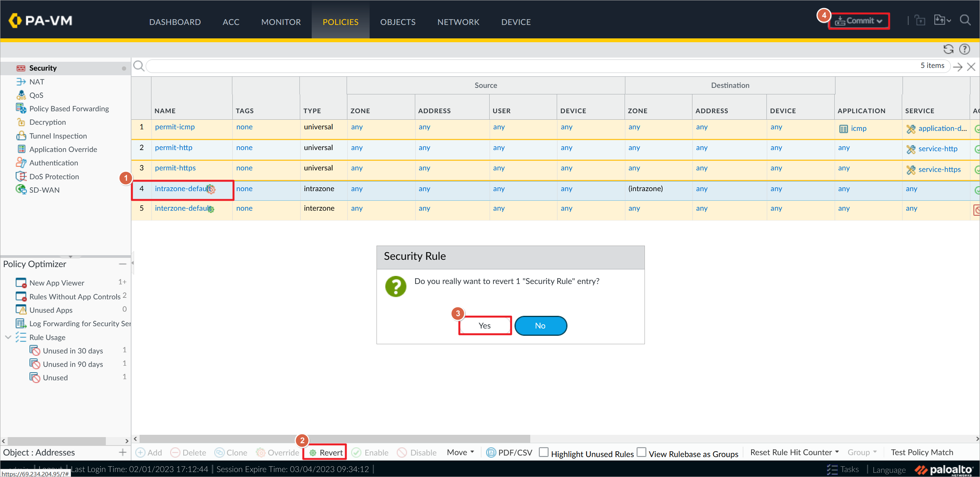Switch to the DEVICE tab

click(x=516, y=22)
